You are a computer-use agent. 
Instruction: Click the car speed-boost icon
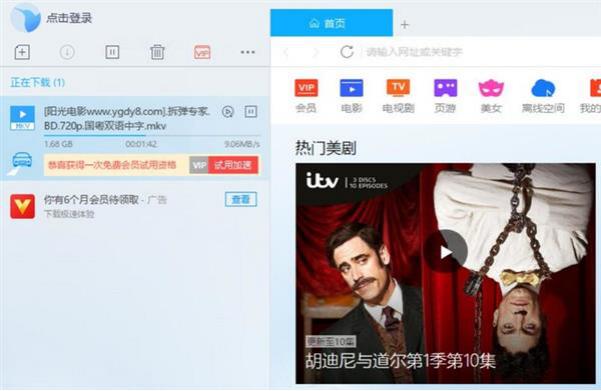22,159
